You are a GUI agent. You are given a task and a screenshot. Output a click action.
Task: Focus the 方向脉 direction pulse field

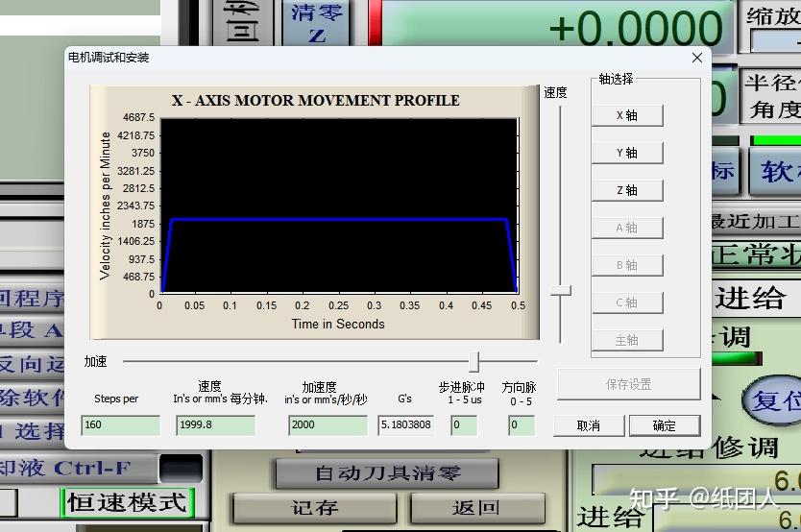pyautogui.click(x=522, y=424)
